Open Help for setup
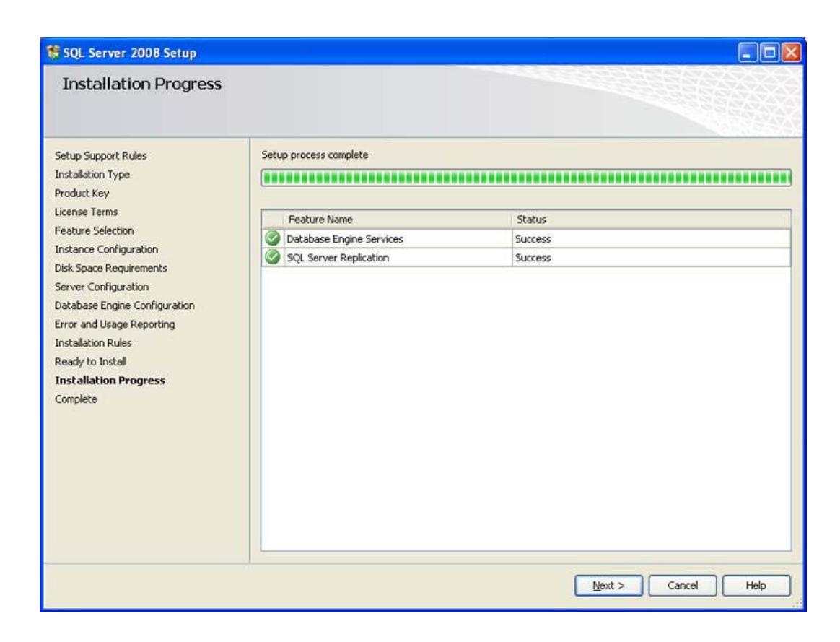 [x=756, y=585]
